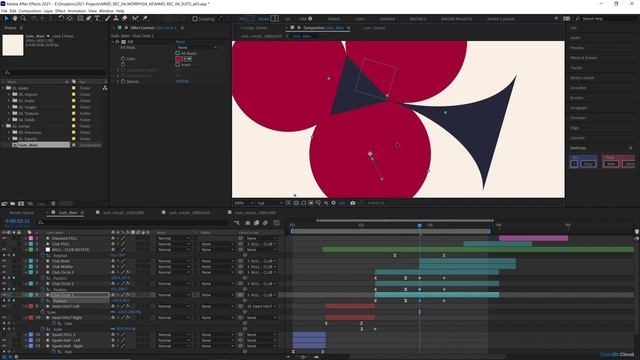Open the Align panel
Image resolution: width=640 pixels, height=360 pixels.
(x=575, y=128)
